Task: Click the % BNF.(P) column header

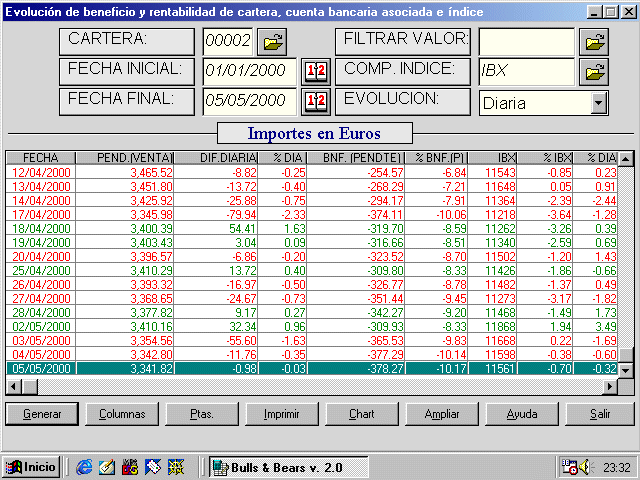Action: pos(436,158)
